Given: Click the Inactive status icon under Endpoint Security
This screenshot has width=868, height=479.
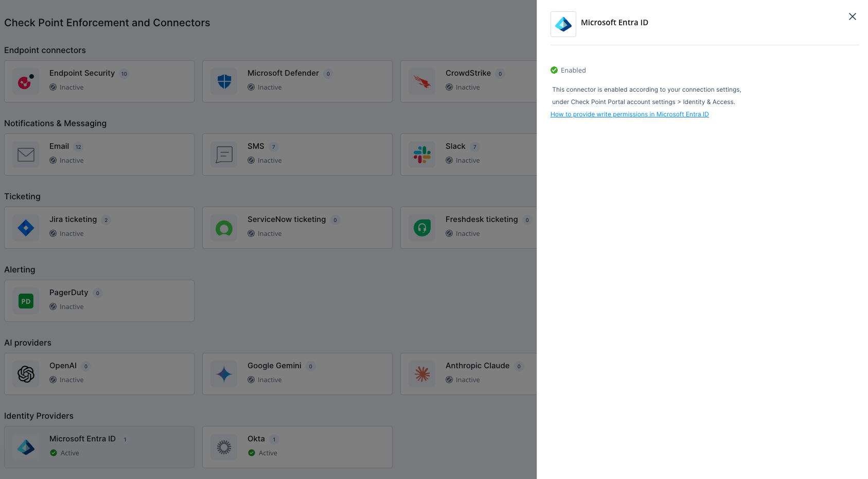Looking at the screenshot, I should [x=53, y=88].
